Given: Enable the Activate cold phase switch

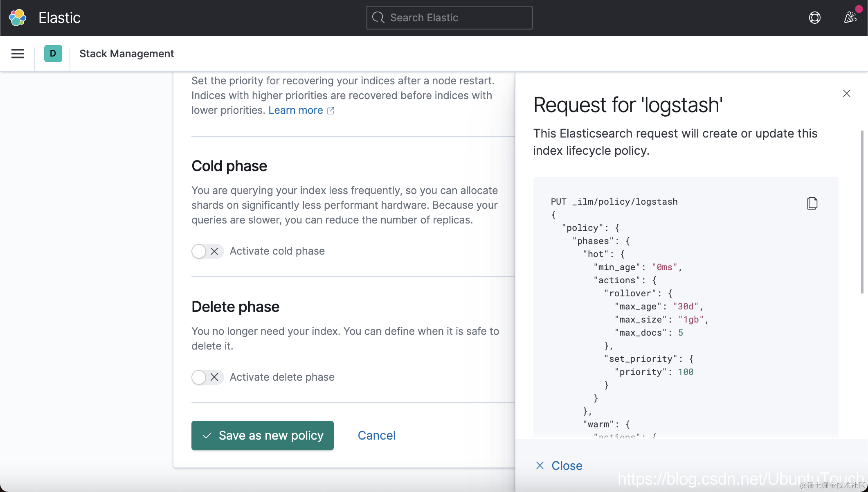Looking at the screenshot, I should point(207,251).
